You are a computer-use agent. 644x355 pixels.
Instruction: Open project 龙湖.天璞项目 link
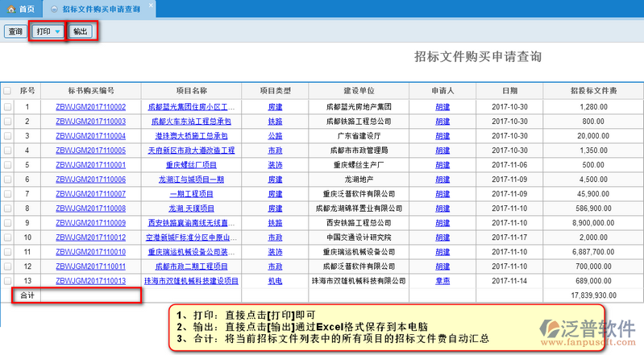point(191,208)
